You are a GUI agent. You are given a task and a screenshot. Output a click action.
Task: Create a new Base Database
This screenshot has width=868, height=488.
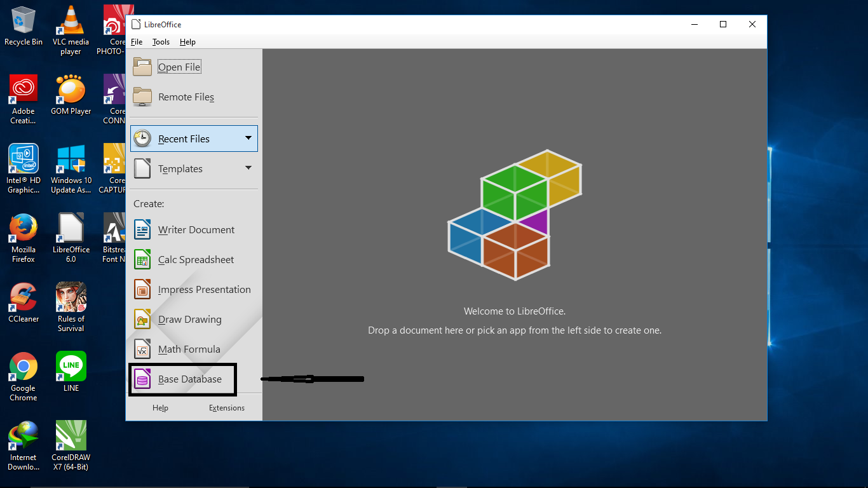click(194, 379)
